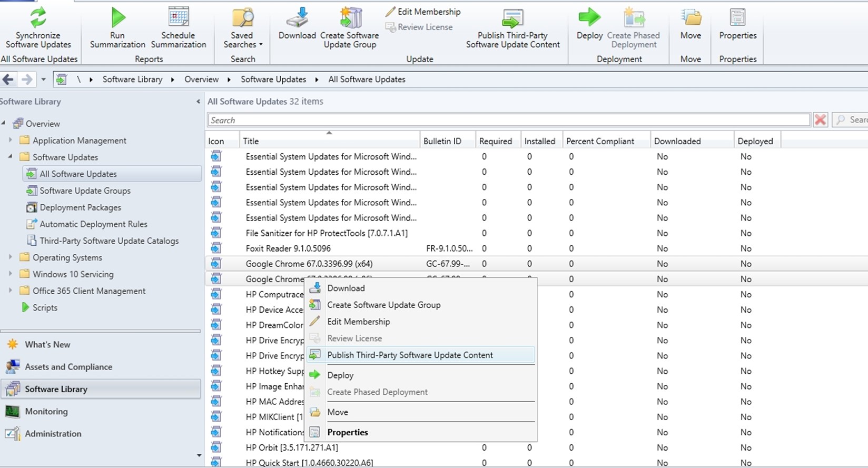Choose Download in the context menu
The image size is (868, 468).
[x=421, y=288]
